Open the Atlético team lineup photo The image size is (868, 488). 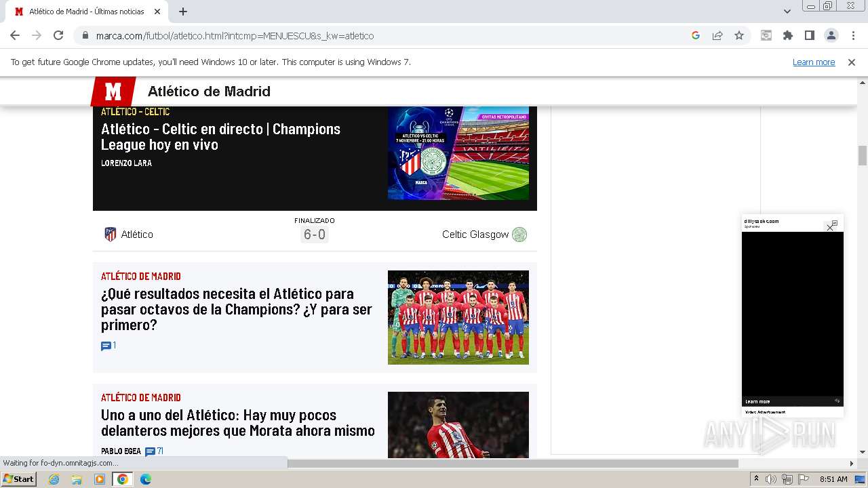[x=458, y=317]
